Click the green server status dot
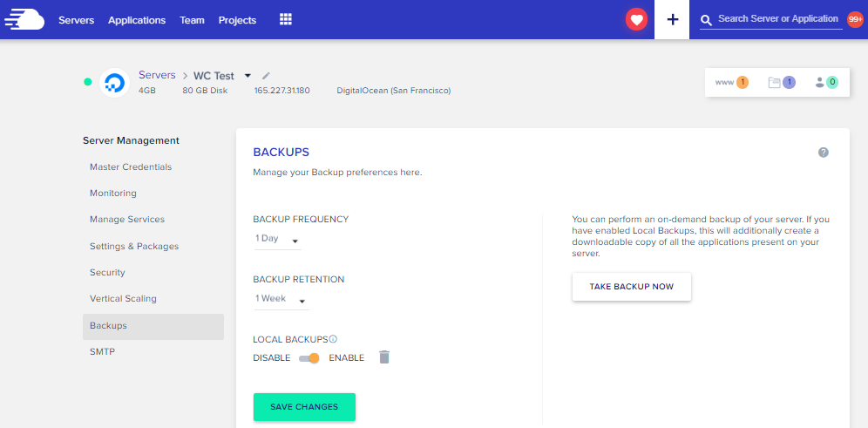The height and width of the screenshot is (428, 868). 87,82
